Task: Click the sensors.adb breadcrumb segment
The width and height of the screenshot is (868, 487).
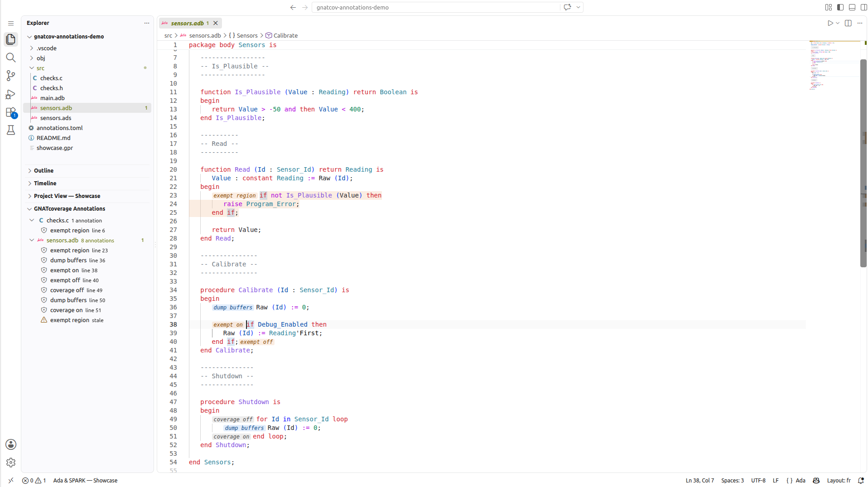Action: [x=201, y=36]
